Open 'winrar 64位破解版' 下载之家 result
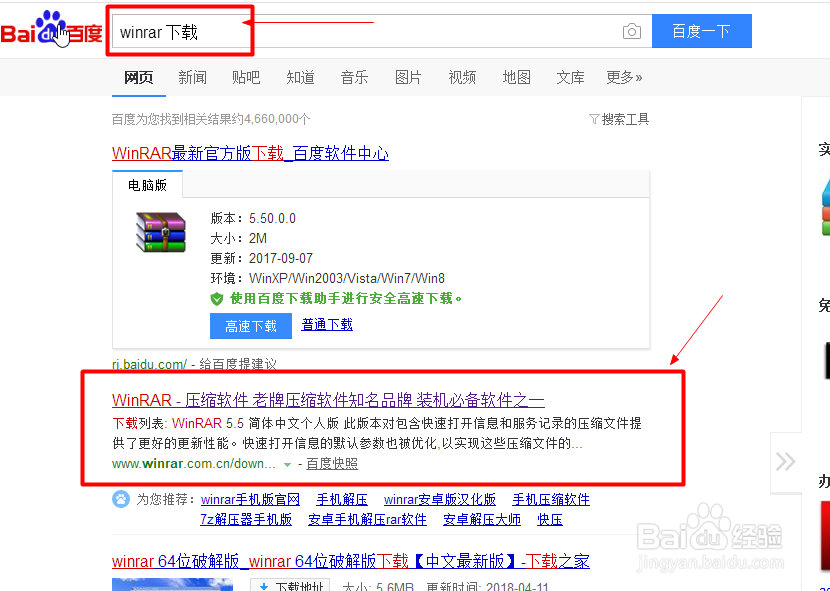Screen dimensions: 830x591 351,561
